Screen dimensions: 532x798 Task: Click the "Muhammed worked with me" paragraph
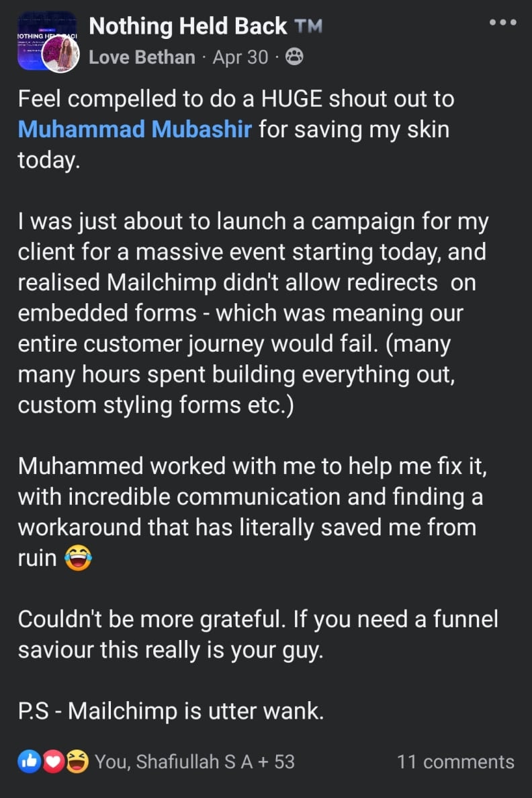point(253,496)
